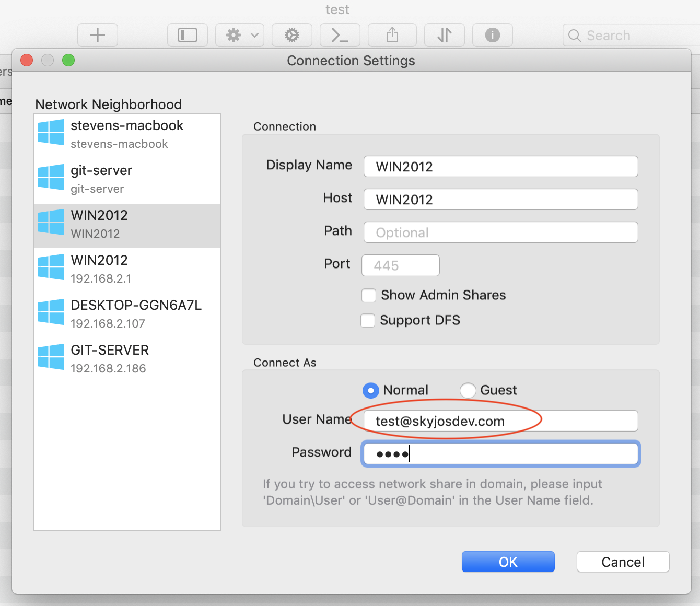Select the Normal radio button
The height and width of the screenshot is (606, 700).
coord(370,390)
